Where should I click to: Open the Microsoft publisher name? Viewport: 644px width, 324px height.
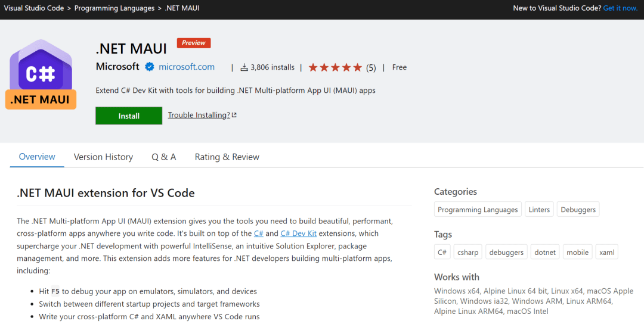tap(117, 67)
